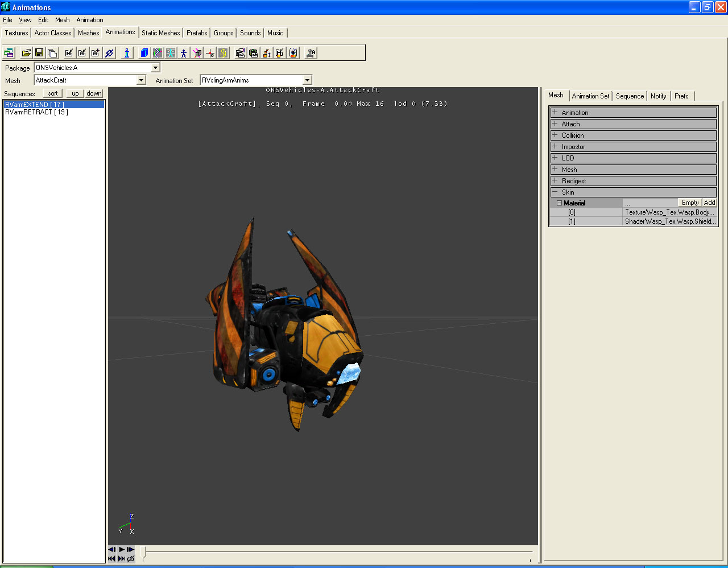
Task: Click the sort sequences button
Action: (53, 93)
